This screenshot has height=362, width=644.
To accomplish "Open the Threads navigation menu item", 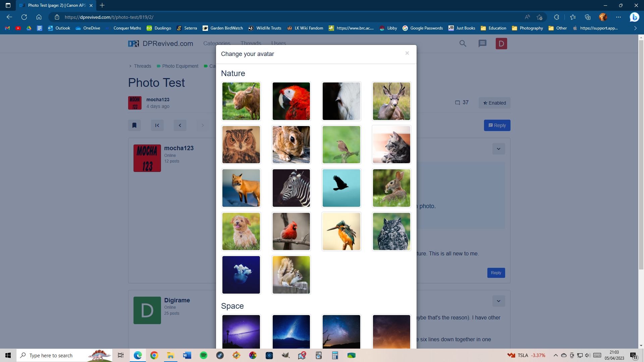I will point(251,43).
